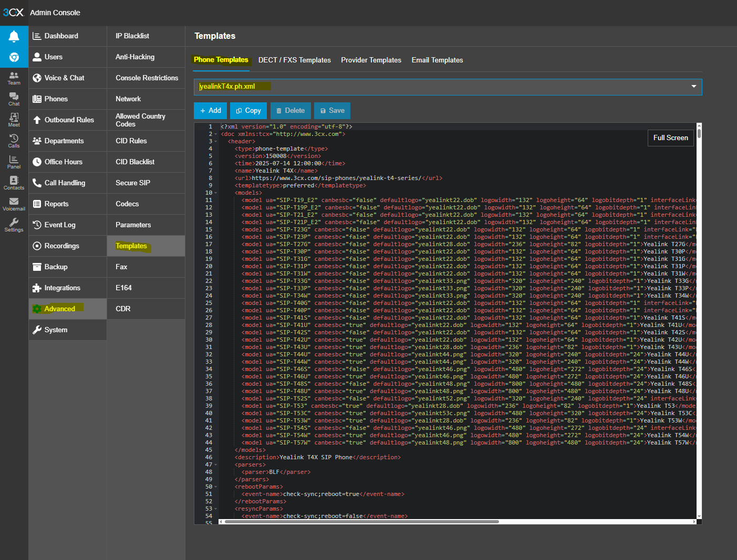Viewport: 737px width, 560px height.
Task: Click the Recordings circle icon
Action: pos(37,246)
